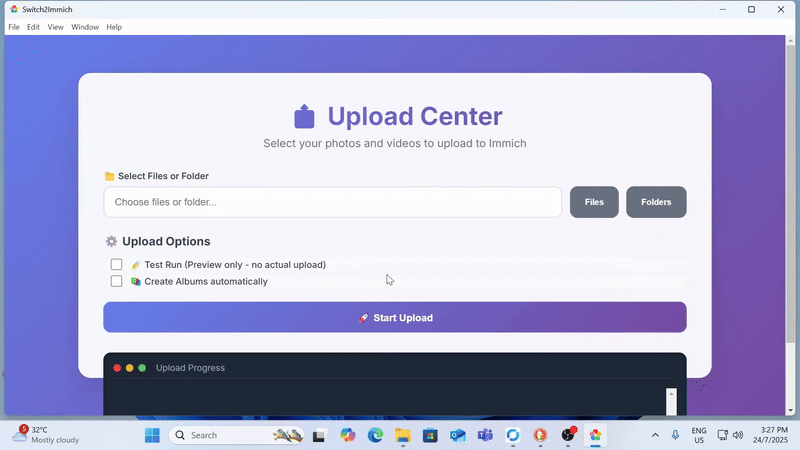Open Copilot from the taskbar
This screenshot has height=450, width=800.
[348, 435]
